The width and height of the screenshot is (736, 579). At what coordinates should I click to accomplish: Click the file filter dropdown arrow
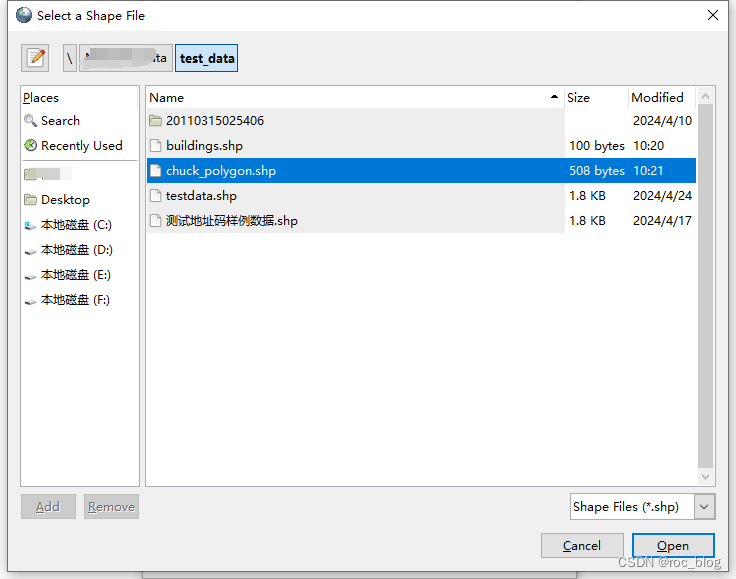pos(704,507)
